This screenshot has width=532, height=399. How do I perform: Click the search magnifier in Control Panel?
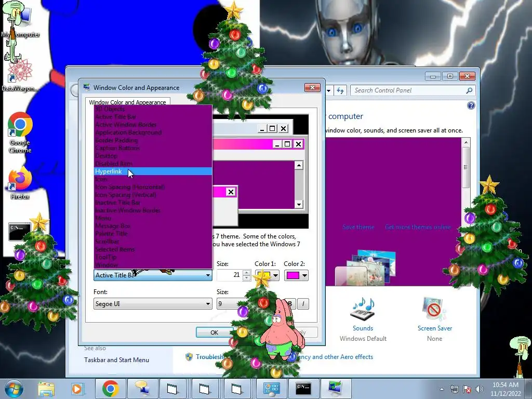(469, 90)
